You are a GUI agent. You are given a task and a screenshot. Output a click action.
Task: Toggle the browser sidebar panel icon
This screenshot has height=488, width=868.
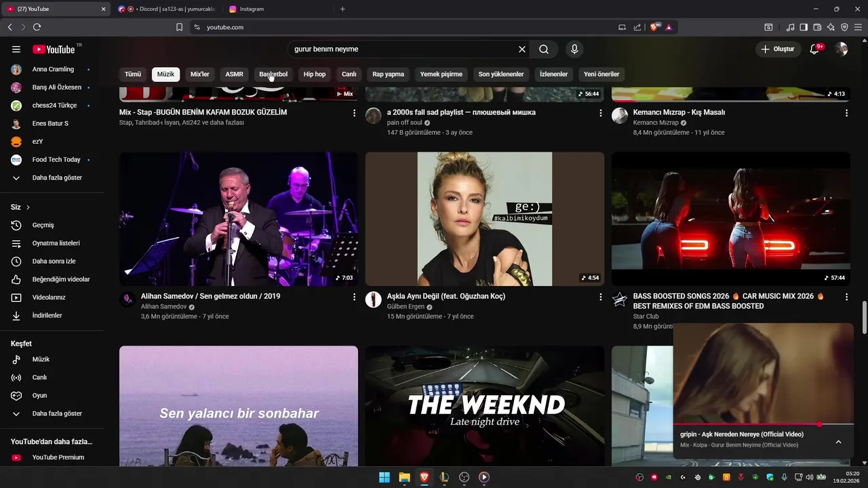click(804, 27)
